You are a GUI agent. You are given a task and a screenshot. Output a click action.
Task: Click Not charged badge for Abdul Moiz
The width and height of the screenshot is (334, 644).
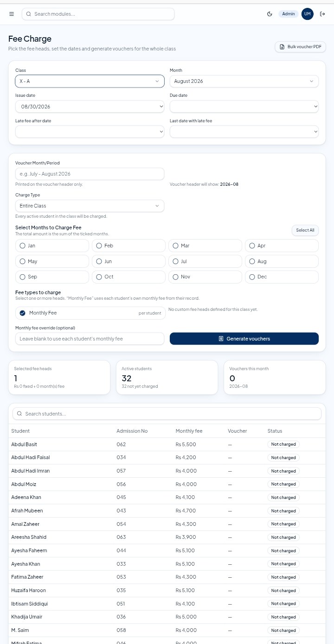click(x=283, y=484)
